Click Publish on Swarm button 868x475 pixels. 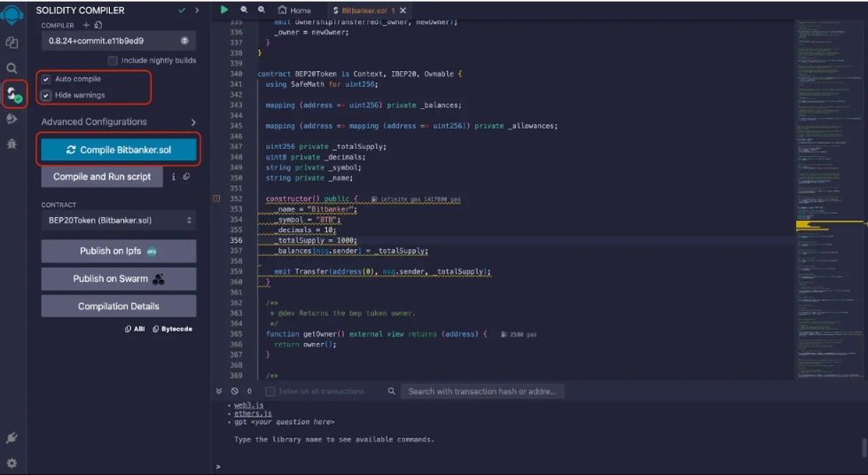point(119,278)
